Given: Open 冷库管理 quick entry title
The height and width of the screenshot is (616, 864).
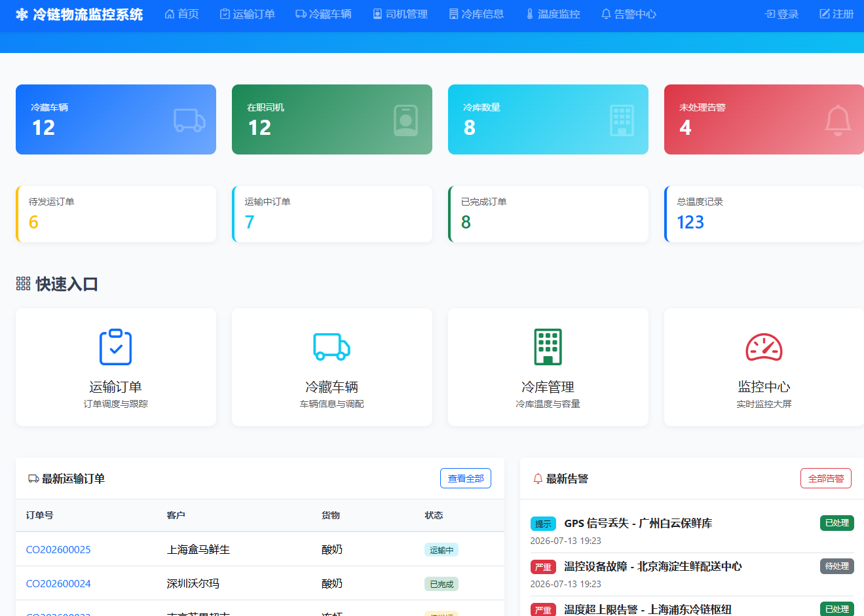Looking at the screenshot, I should 548,387.
